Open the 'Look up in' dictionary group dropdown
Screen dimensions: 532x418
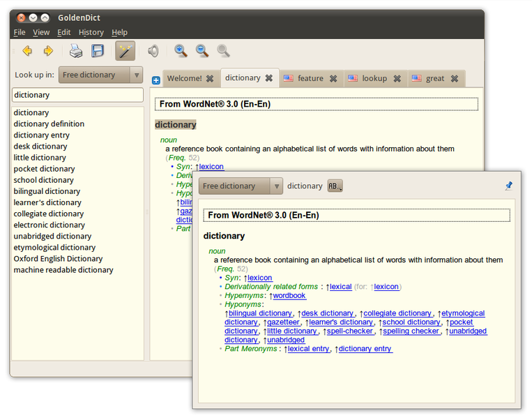100,75
